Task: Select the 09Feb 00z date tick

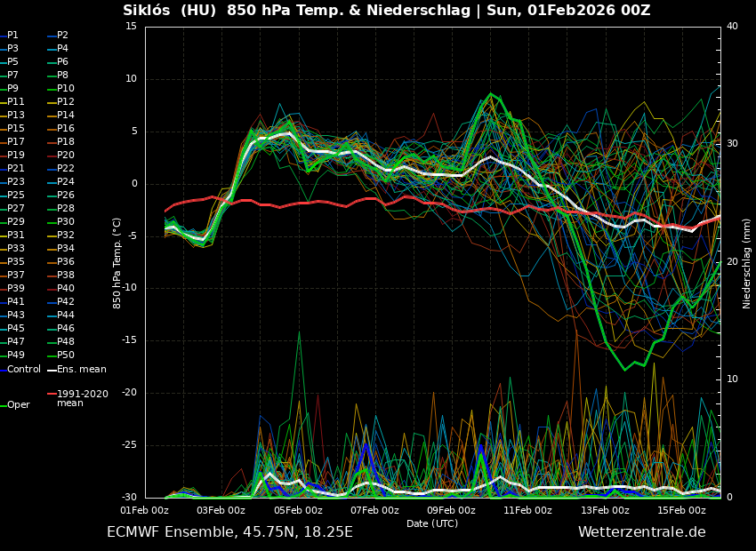Action: [451, 510]
